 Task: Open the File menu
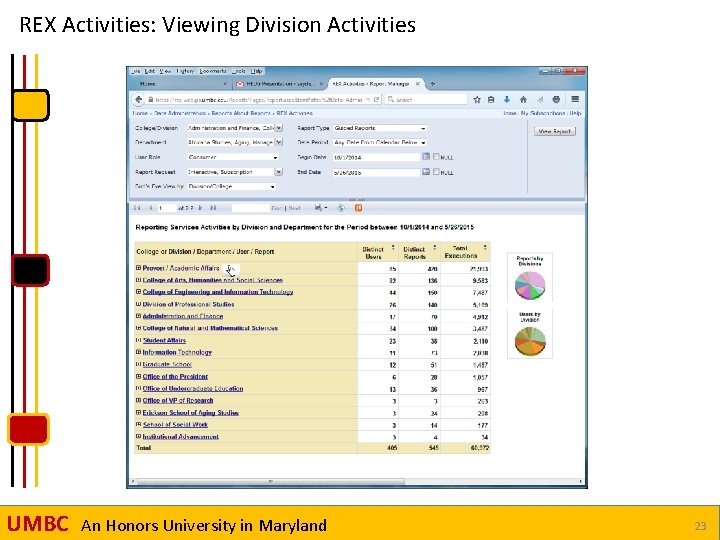135,71
